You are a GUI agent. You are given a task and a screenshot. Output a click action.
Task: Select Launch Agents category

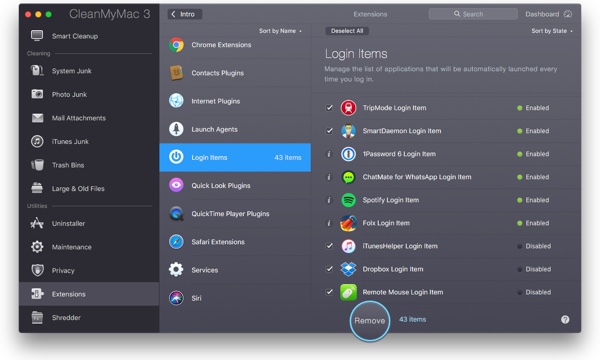pos(235,129)
